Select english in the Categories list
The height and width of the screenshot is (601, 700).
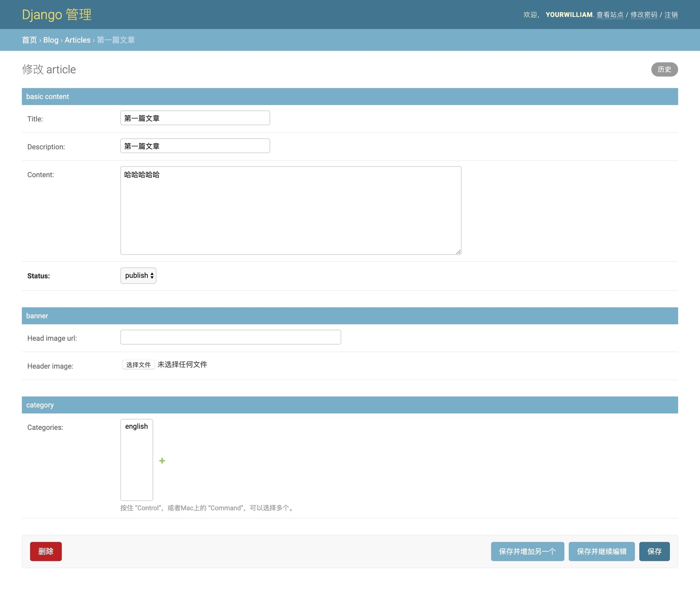(136, 426)
